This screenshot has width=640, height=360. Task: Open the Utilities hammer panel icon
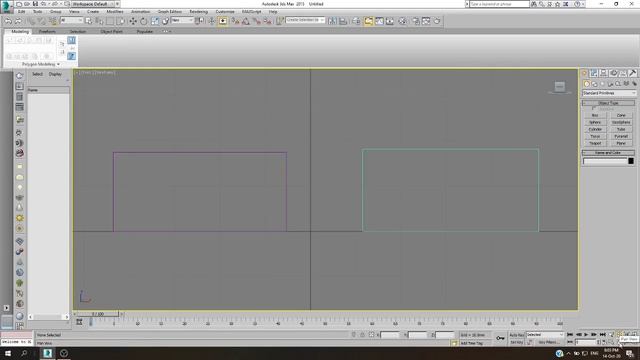coord(633,73)
